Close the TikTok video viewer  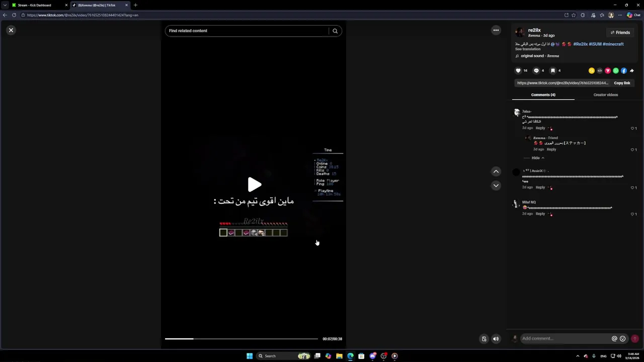click(11, 30)
